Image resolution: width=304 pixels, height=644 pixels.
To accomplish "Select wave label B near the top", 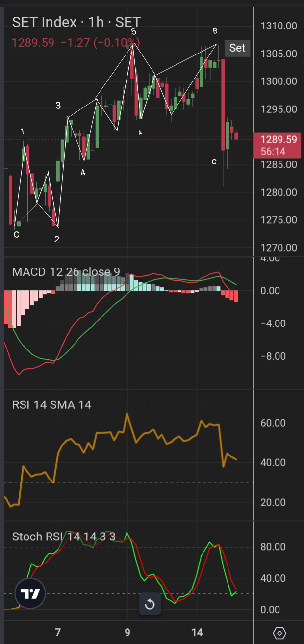I will coord(215,31).
